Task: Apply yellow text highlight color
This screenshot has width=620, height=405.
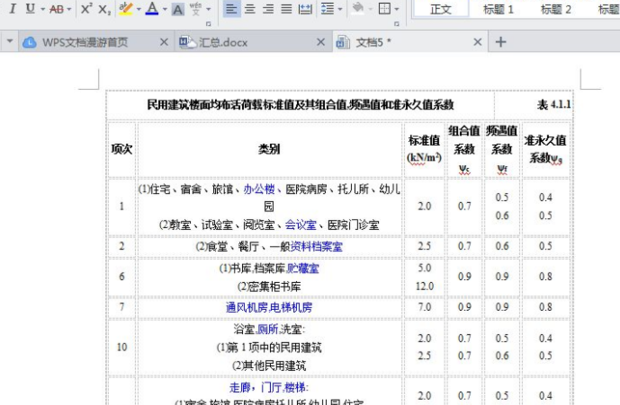Action: click(x=126, y=9)
